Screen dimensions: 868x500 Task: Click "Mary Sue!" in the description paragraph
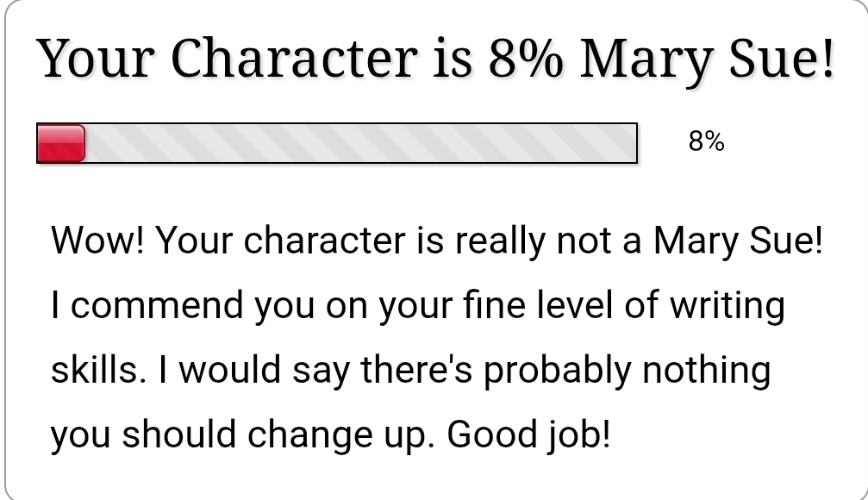(x=738, y=240)
